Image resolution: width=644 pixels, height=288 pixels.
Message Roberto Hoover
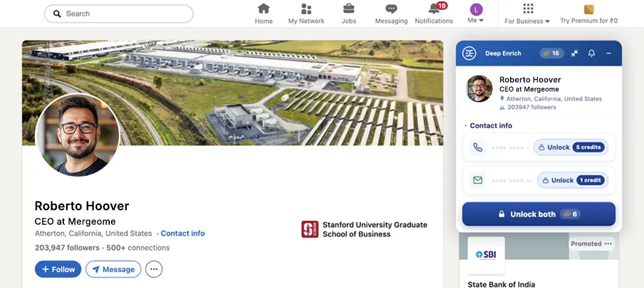point(113,269)
